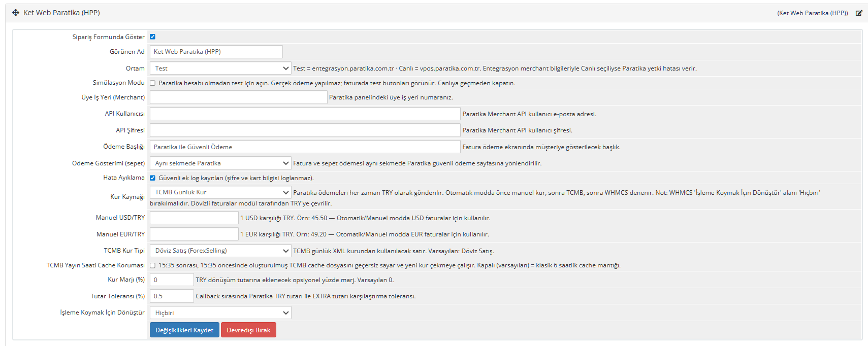Click the move handle icon beside Ket Web Paratika
868x346 pixels.
[16, 13]
